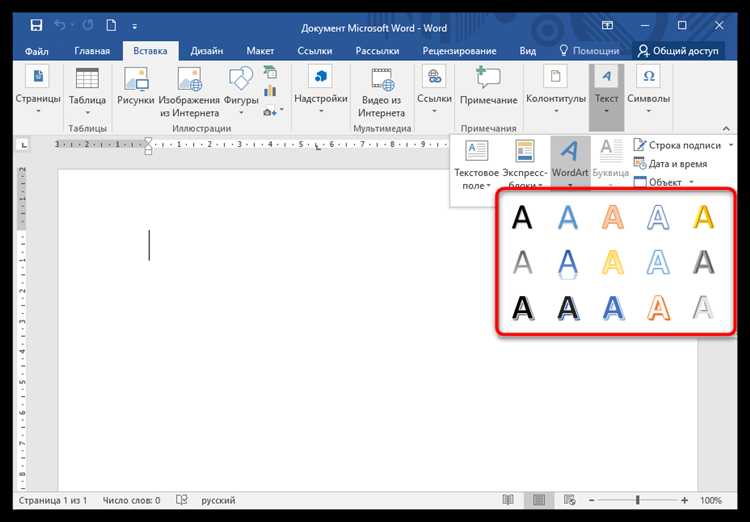Image resolution: width=750 pixels, height=522 pixels.
Task: Click the proofing check icon in status bar
Action: tap(181, 500)
